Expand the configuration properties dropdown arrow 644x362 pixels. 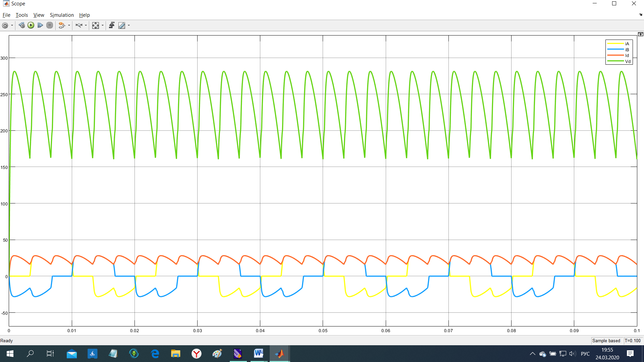[x=12, y=25]
